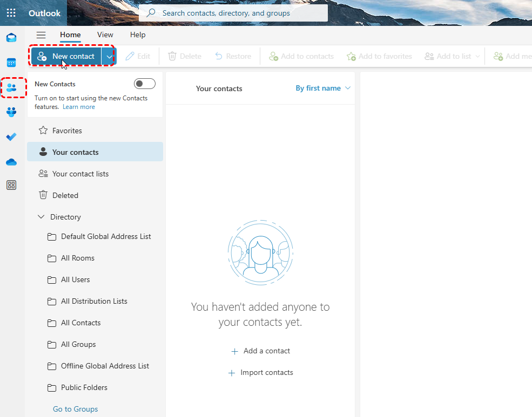Open the Learn more link
This screenshot has width=532, height=417.
79,107
